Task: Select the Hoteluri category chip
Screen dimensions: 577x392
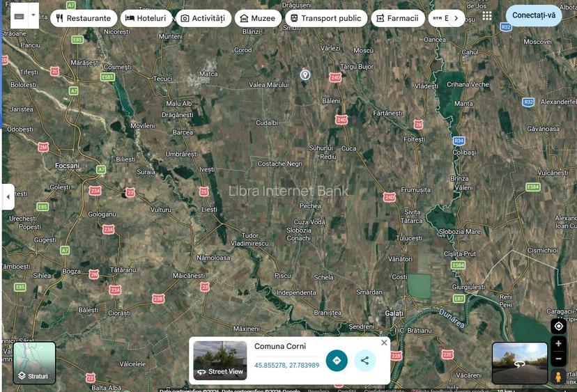Action: (146, 18)
